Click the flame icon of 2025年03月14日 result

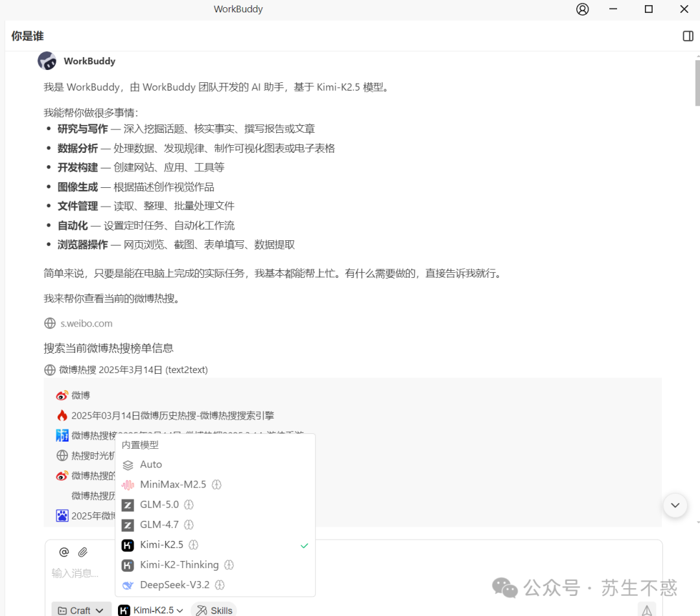point(62,416)
